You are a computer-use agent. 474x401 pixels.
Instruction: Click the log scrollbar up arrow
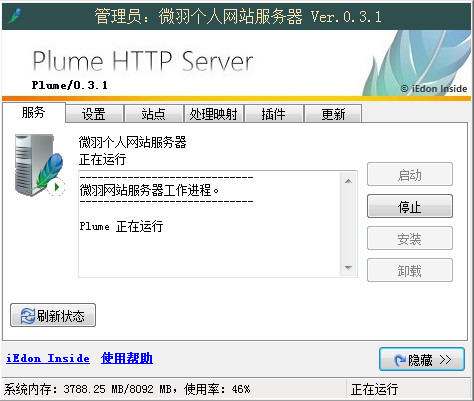point(348,181)
